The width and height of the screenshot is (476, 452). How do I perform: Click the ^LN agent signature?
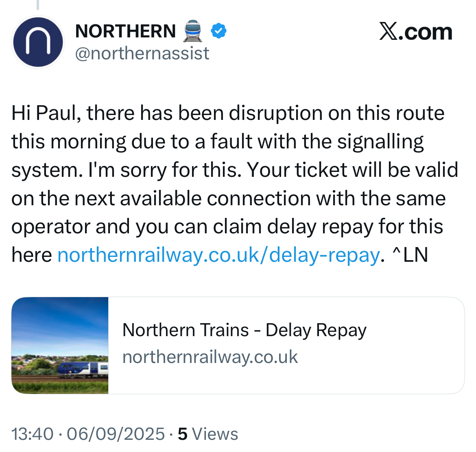(410, 255)
